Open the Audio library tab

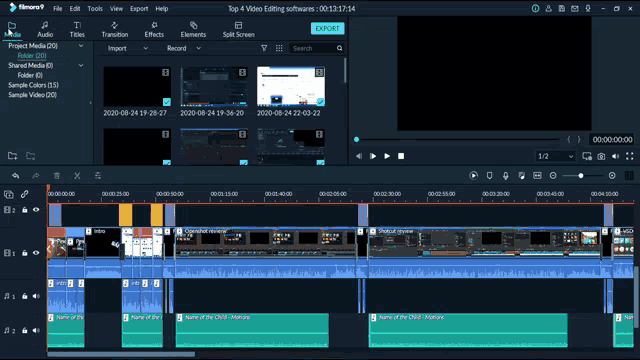45,29
